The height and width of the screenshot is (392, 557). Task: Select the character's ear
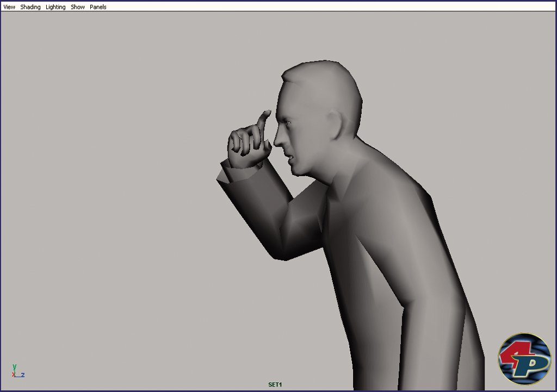pos(335,125)
